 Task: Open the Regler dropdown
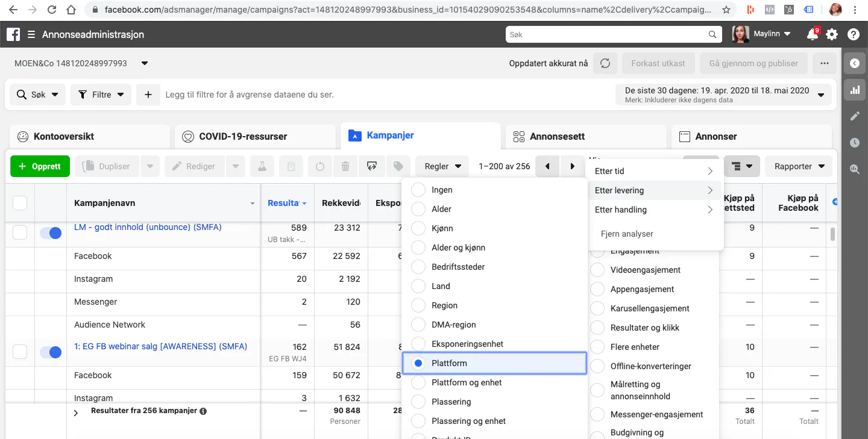click(442, 166)
